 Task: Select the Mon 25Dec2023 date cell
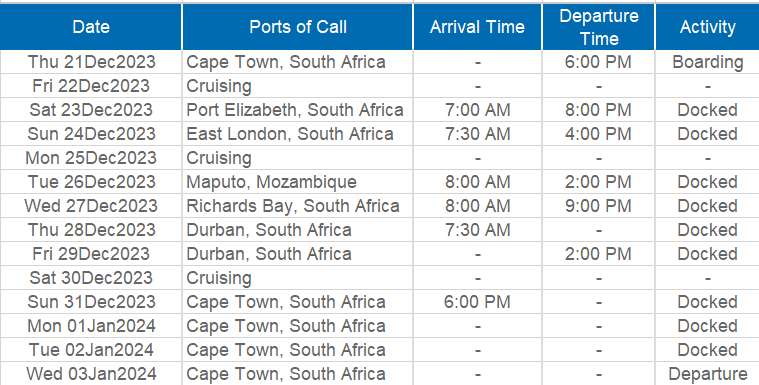91,158
